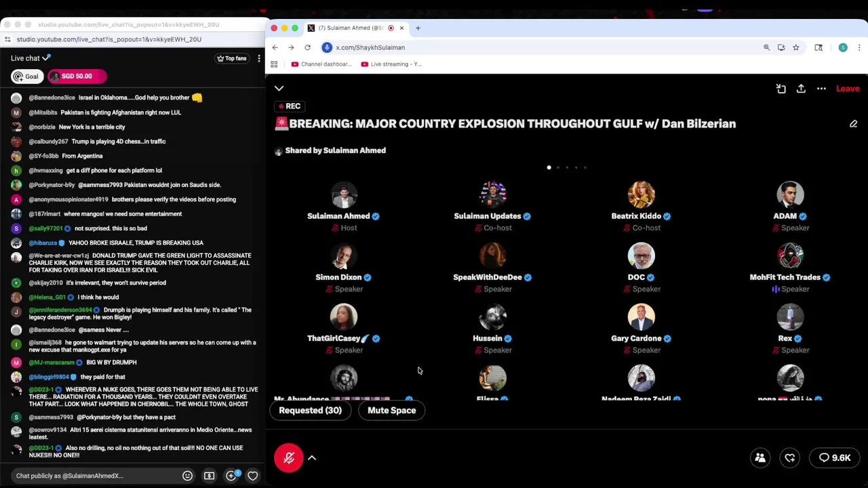Open the Chrome profile avatar S
This screenshot has height=488, width=868.
843,47
